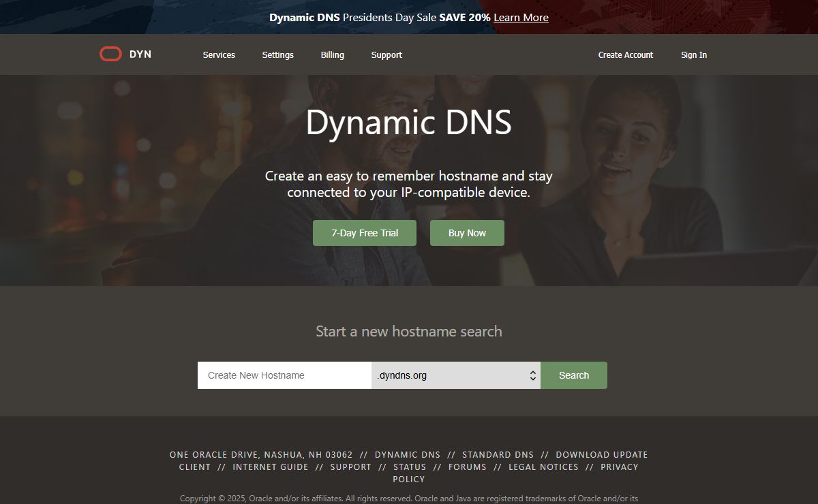
Task: Open the Dynamic DNS footer link
Action: (x=408, y=455)
